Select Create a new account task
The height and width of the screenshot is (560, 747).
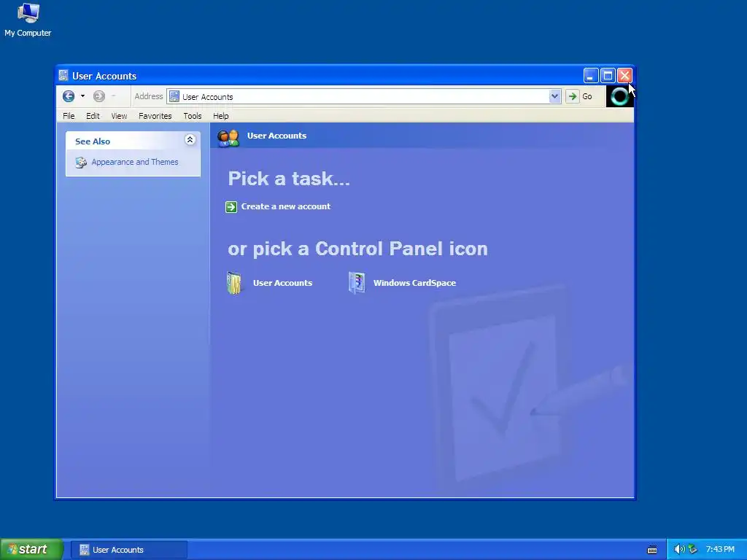(286, 206)
